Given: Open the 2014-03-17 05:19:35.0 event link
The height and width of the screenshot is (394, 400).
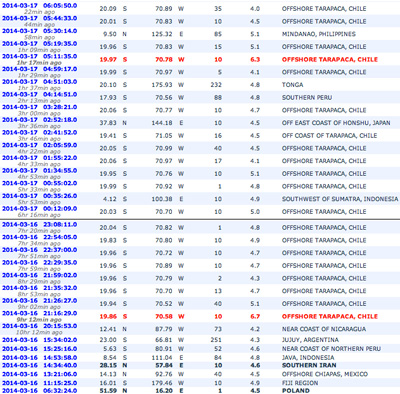Looking at the screenshot, I should point(40,44).
